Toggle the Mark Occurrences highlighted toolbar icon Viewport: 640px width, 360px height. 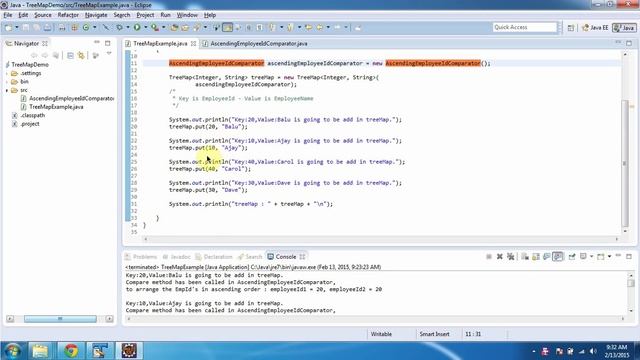228,27
